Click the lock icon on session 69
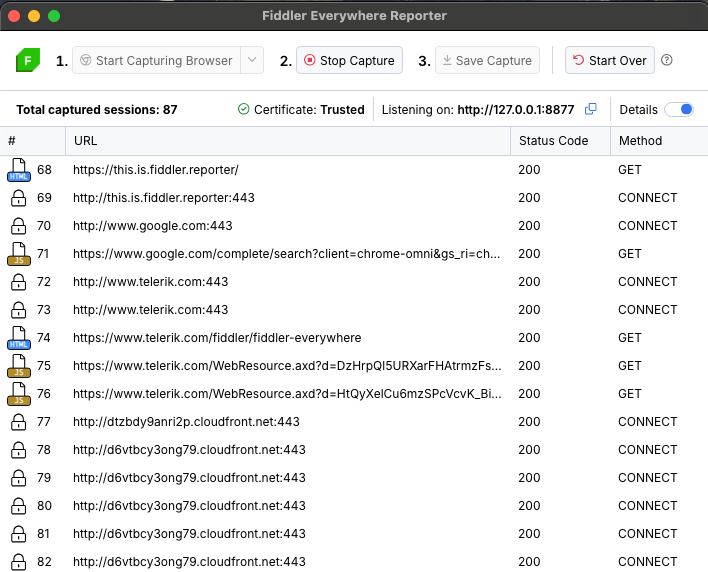 [x=18, y=198]
